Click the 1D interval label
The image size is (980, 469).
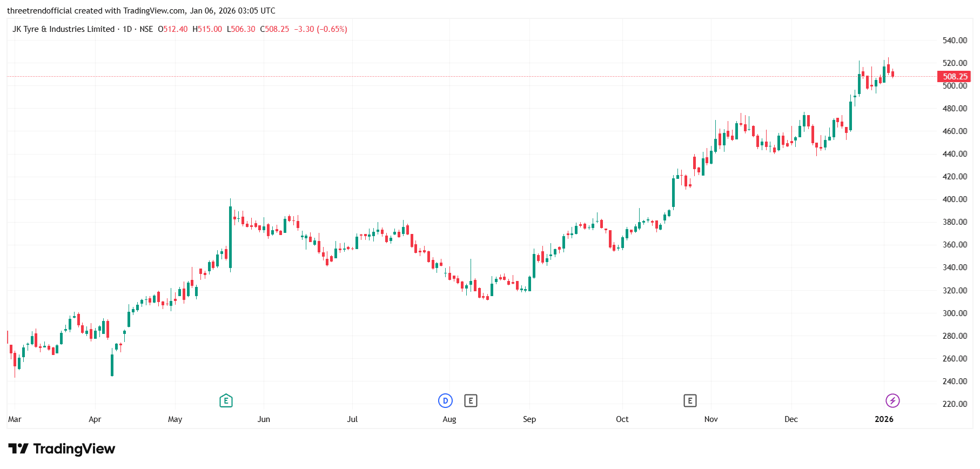coord(127,29)
